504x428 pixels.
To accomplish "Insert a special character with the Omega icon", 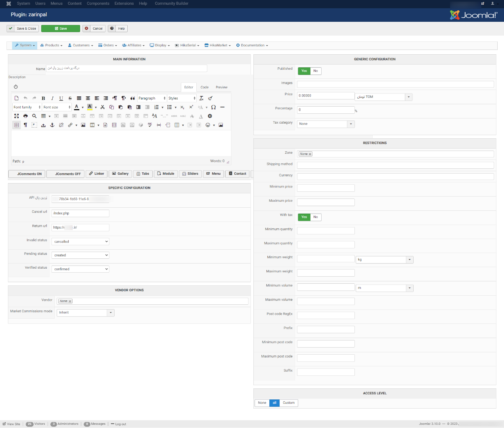I will (x=213, y=107).
